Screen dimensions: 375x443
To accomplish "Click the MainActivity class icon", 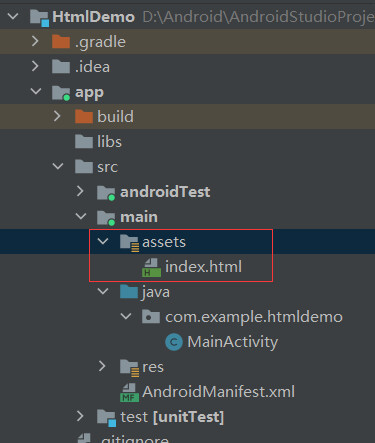I will pyautogui.click(x=174, y=342).
